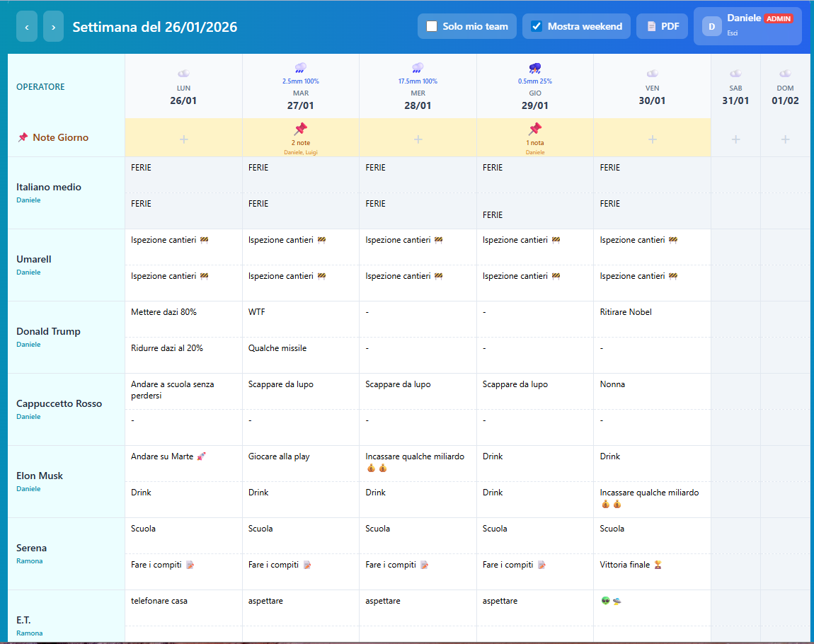Add a day note for Friday 30/01
The image size is (814, 644).
652,139
